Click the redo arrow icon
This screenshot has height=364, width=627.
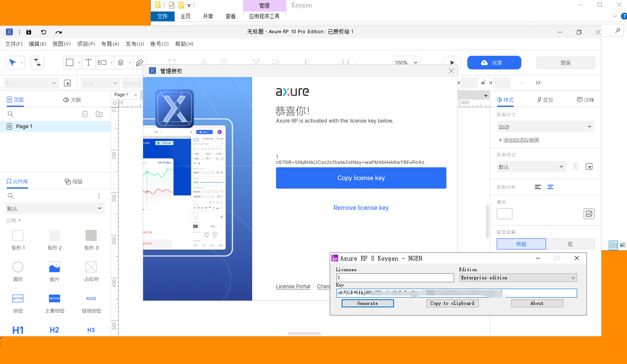59,32
